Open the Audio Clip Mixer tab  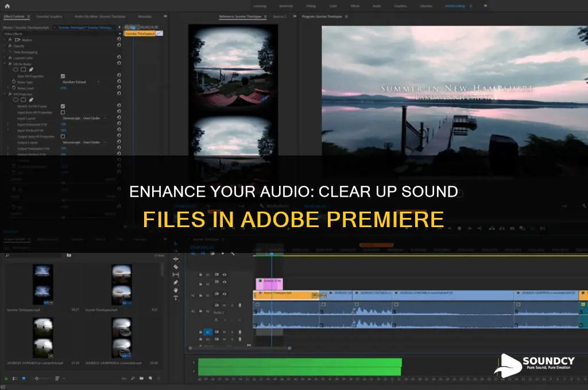[x=100, y=17]
